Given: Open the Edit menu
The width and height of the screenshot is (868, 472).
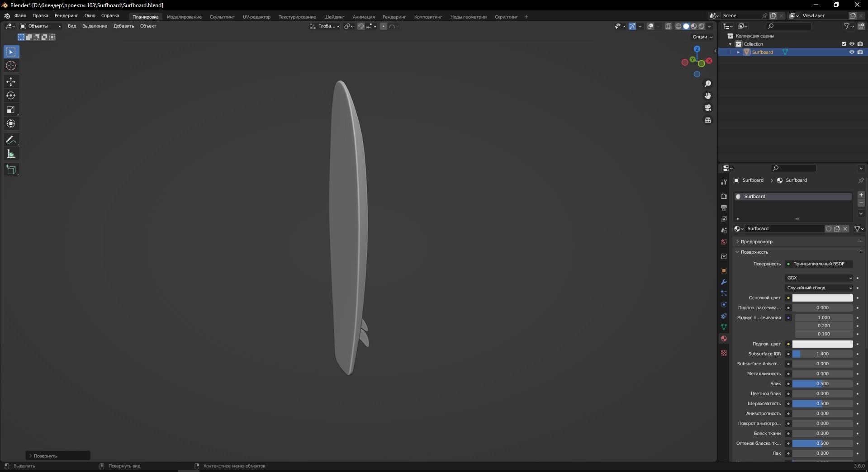Looking at the screenshot, I should 40,16.
